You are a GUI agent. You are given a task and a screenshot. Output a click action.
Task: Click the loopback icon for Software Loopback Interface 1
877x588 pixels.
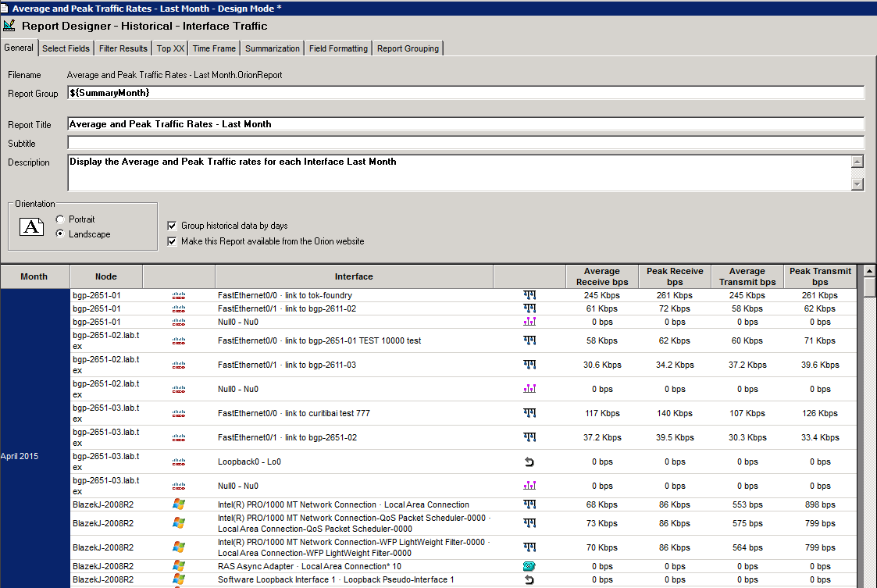(529, 579)
